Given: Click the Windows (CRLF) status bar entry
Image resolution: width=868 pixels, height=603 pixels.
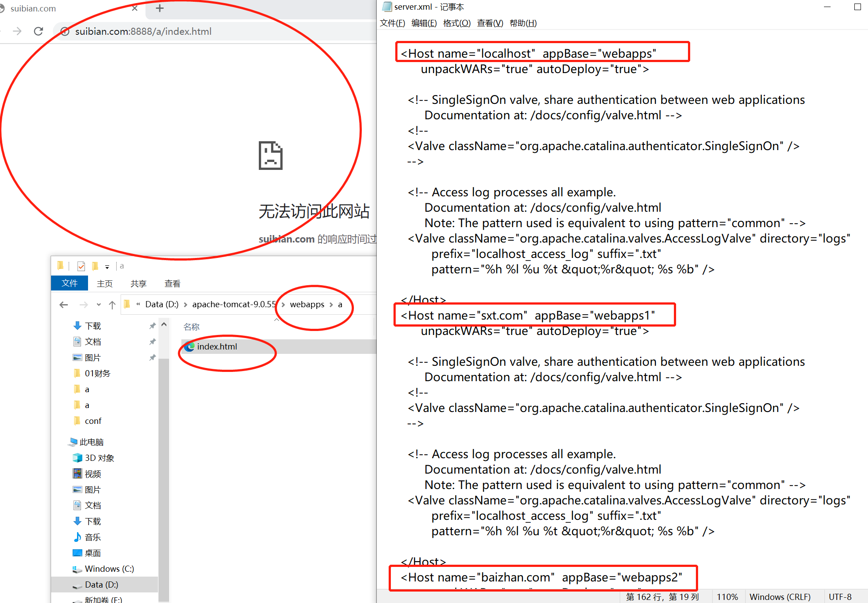Looking at the screenshot, I should (780, 597).
